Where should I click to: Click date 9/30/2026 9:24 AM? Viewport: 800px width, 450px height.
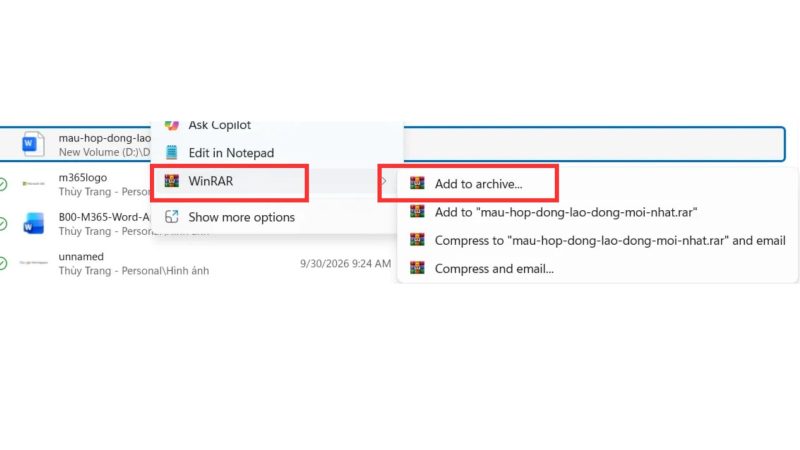(345, 264)
